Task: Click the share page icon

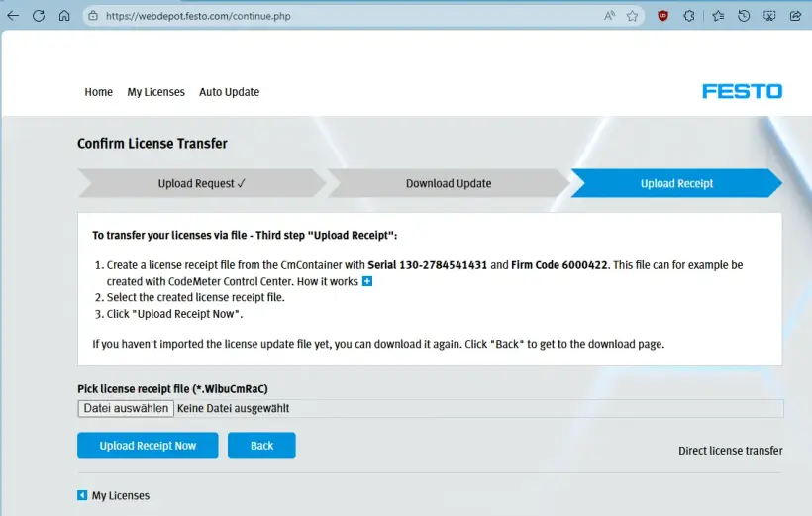Action: (795, 16)
